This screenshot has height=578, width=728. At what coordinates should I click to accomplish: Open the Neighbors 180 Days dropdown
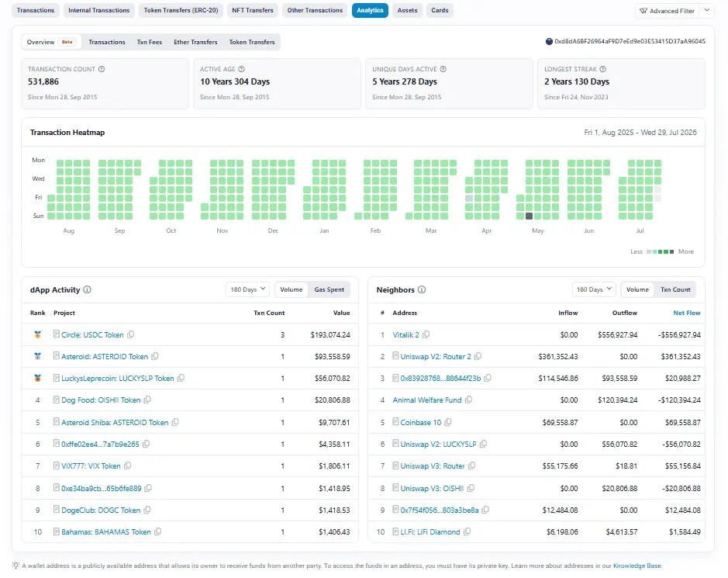[595, 289]
